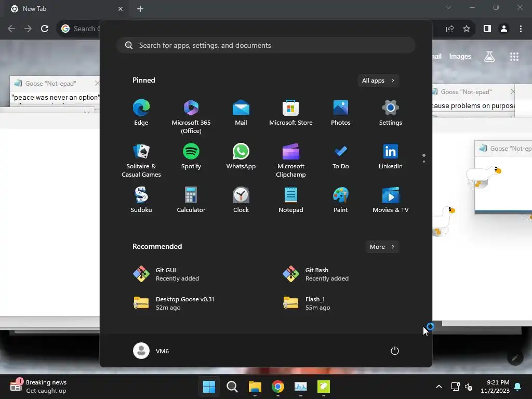Screen dimensions: 532x399
Task: Toggle Chrome side panel
Action: click(487, 29)
